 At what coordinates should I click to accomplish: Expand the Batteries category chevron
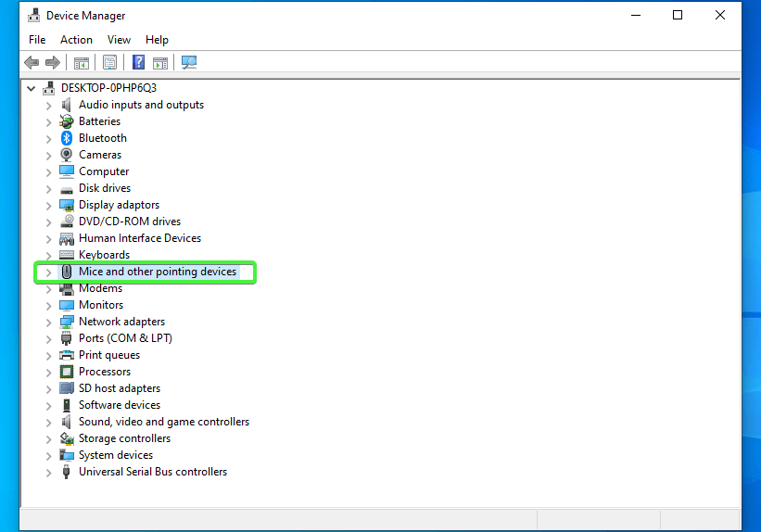pyautogui.click(x=48, y=122)
